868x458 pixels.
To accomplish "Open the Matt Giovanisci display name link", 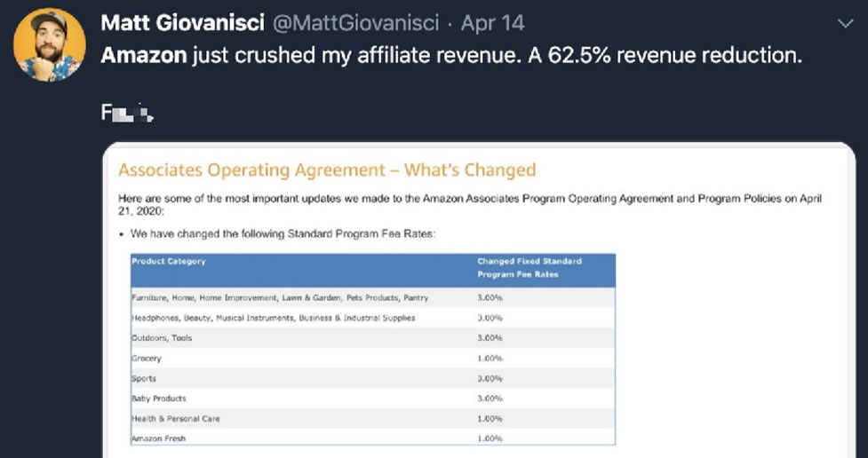I will click(x=176, y=21).
